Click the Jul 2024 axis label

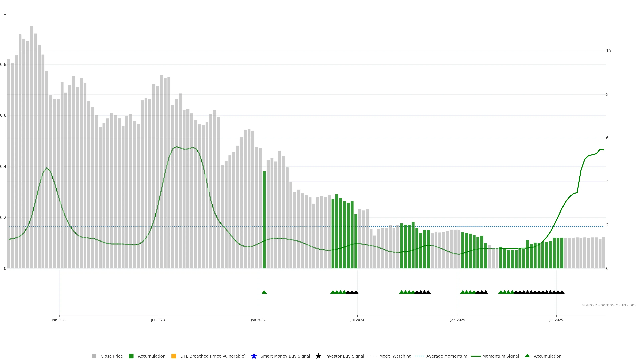pos(357,320)
